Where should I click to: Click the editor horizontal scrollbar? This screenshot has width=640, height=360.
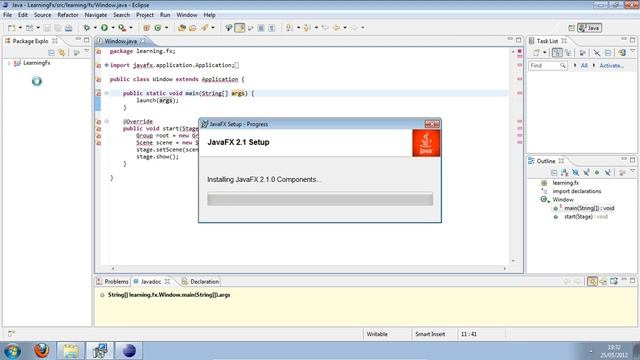(x=309, y=269)
